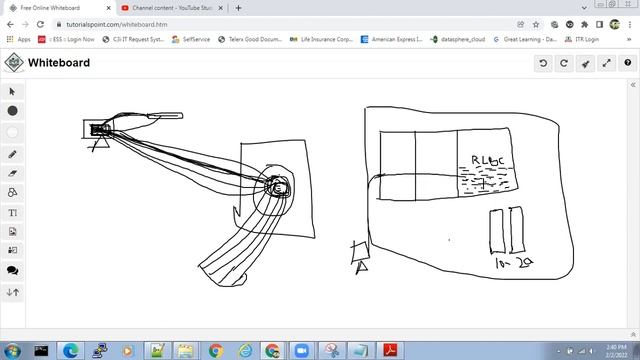Screen dimensions: 640x360
Task: Pick the white color circle
Action: pos(13,132)
